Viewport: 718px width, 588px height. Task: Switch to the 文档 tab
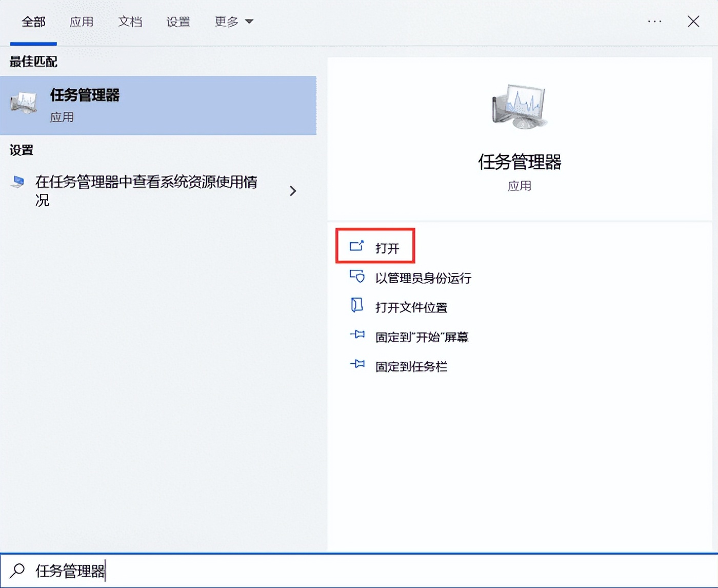(x=130, y=22)
